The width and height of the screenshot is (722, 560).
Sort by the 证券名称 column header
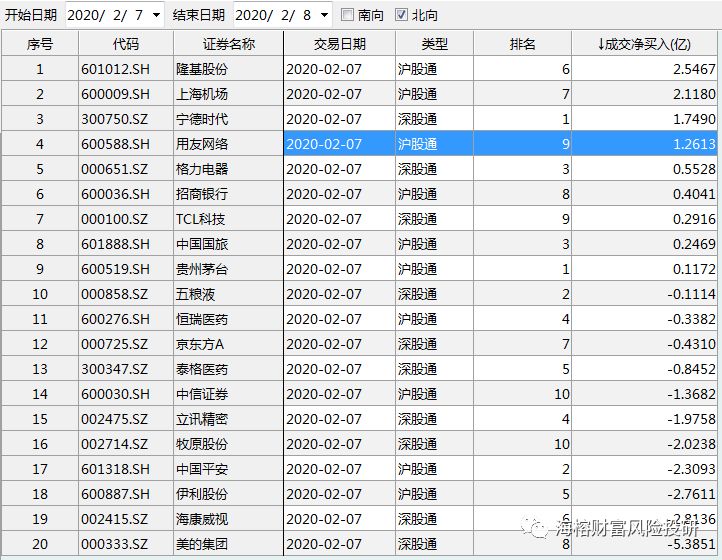(228, 44)
